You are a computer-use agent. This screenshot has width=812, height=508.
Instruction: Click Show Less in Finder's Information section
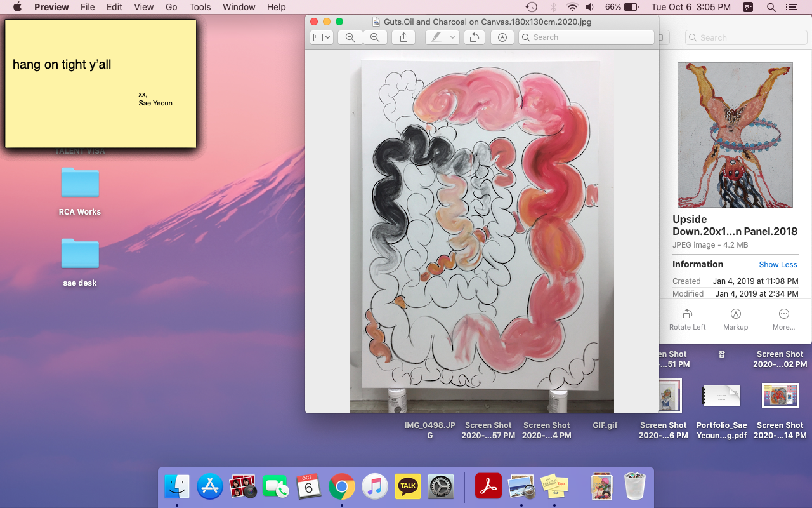(x=778, y=265)
